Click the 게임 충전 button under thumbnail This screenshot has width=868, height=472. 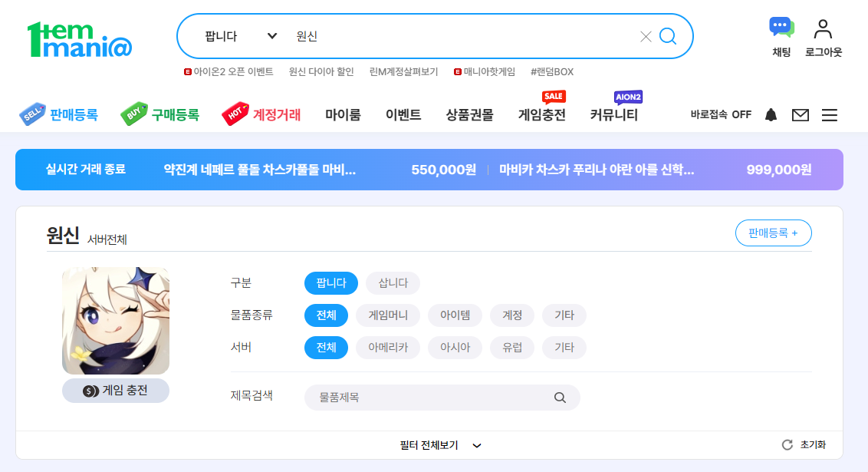(x=116, y=391)
